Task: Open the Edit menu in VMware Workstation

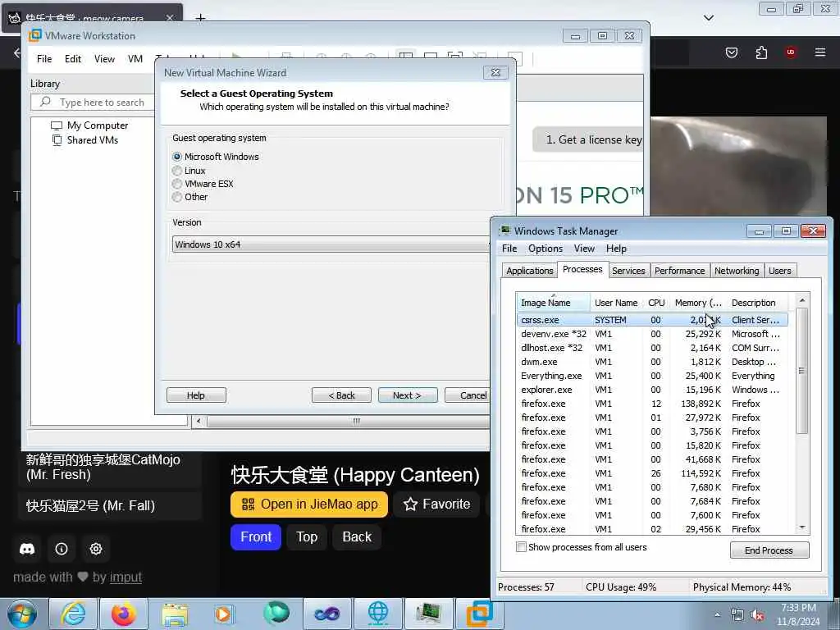Action: click(73, 59)
